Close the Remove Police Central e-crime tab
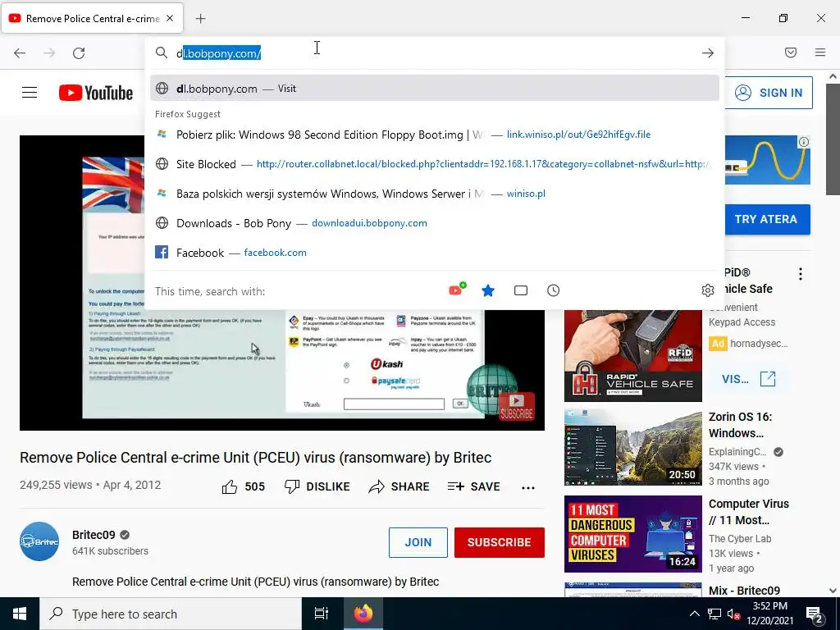 point(170,18)
